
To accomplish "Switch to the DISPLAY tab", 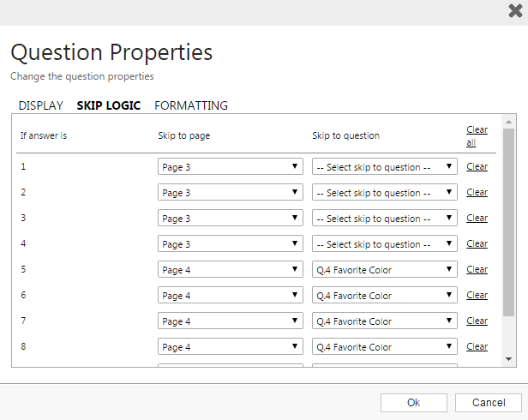I will tap(40, 105).
